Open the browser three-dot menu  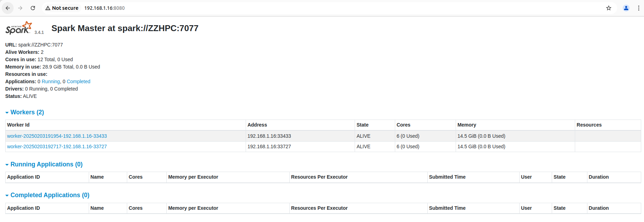(x=639, y=8)
